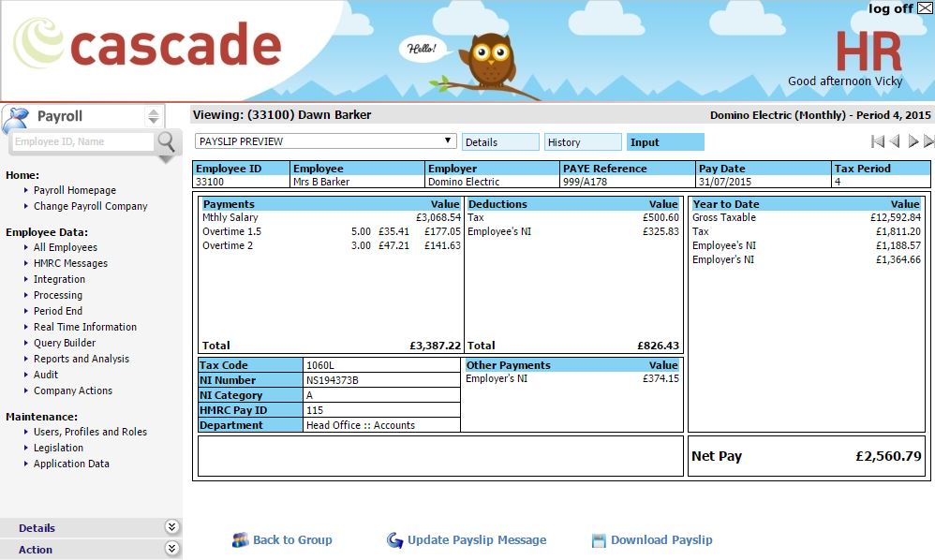
Task: Click Pay Date value 31/07/2015
Action: point(724,182)
